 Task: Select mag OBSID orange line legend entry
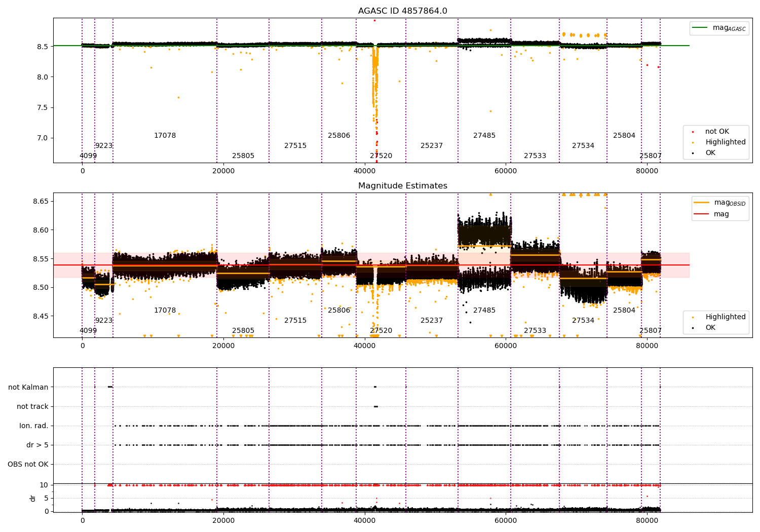point(720,203)
